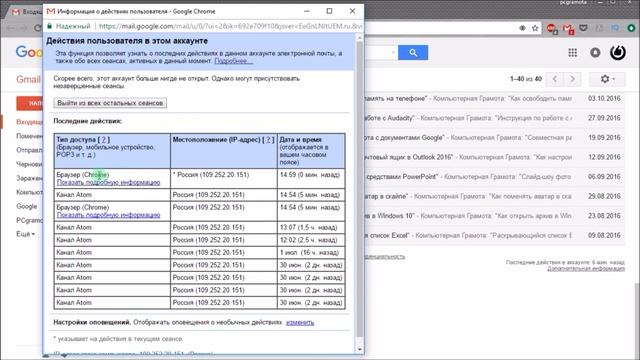Click Канал Atom in the 13:07 row
The height and width of the screenshot is (360, 640).
point(74,227)
